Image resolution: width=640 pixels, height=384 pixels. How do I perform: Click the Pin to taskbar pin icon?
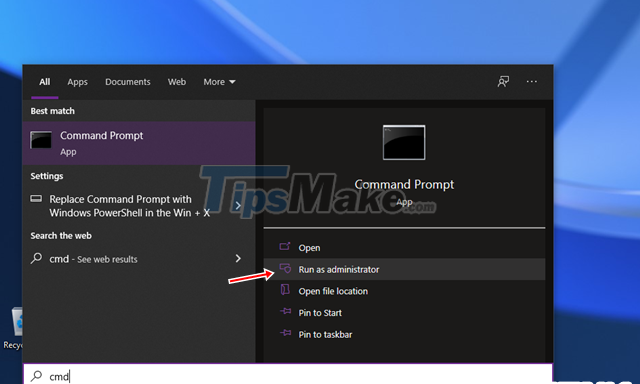285,333
